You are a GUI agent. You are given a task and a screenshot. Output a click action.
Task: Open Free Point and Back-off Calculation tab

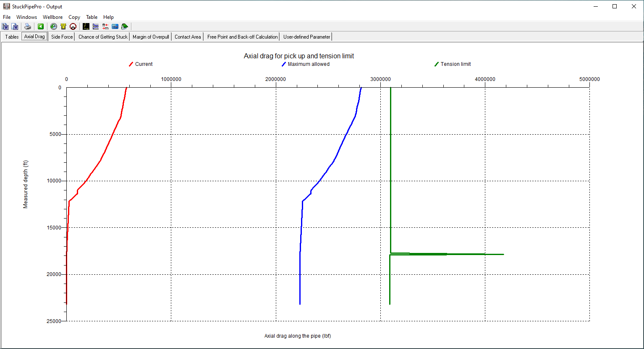point(242,37)
